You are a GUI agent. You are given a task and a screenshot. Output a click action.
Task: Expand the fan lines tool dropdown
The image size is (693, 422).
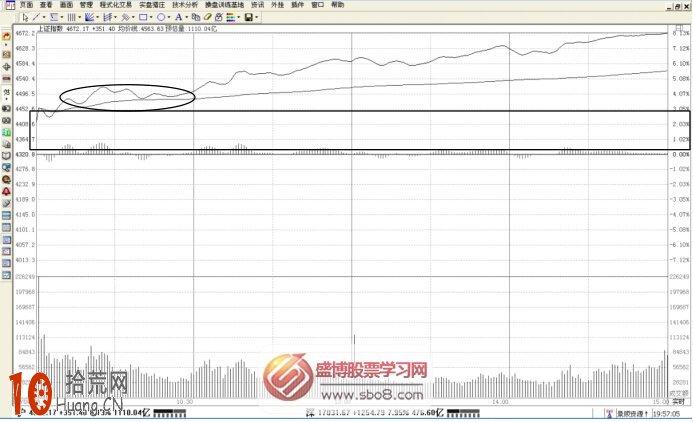pyautogui.click(x=97, y=17)
